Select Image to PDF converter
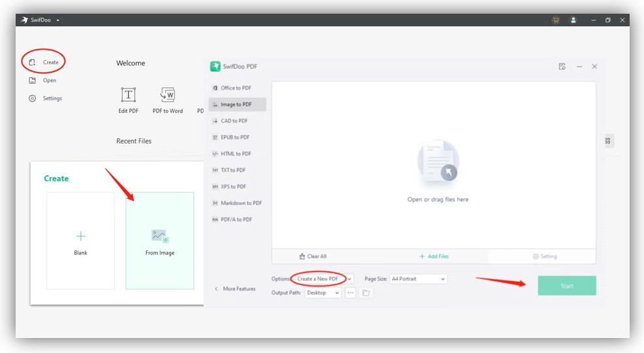Image resolution: width=644 pixels, height=353 pixels. click(237, 105)
